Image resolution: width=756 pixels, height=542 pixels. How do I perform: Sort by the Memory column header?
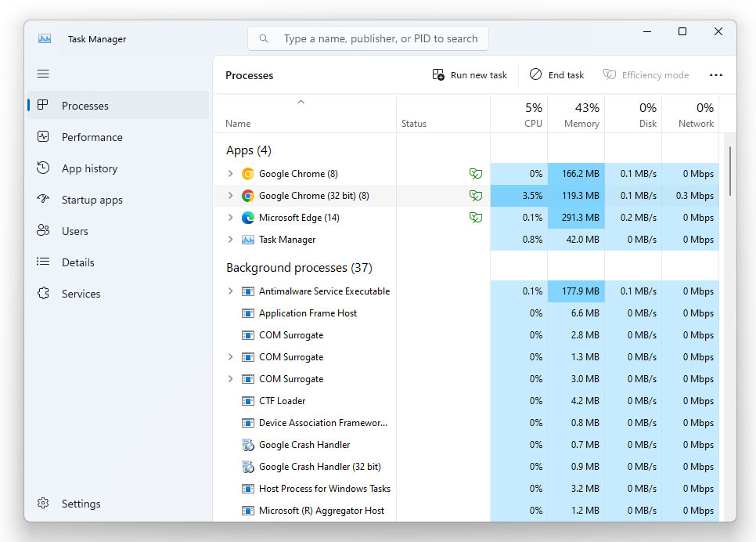pos(576,114)
